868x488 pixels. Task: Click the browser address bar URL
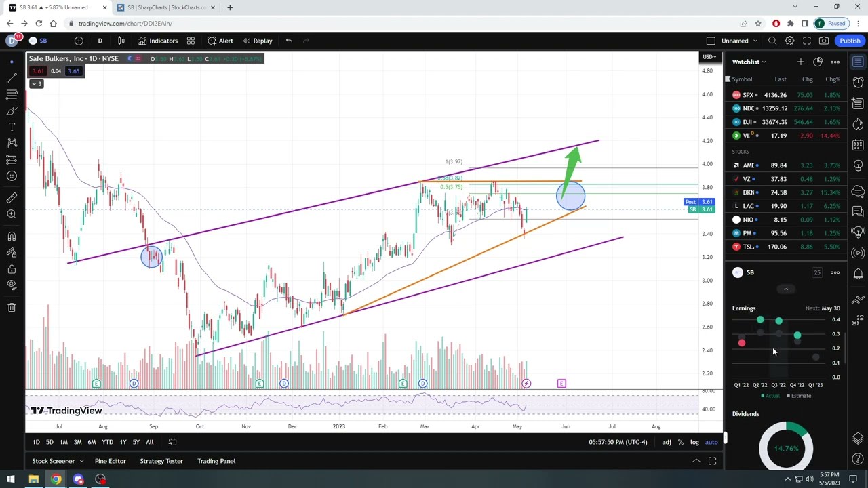(125, 24)
